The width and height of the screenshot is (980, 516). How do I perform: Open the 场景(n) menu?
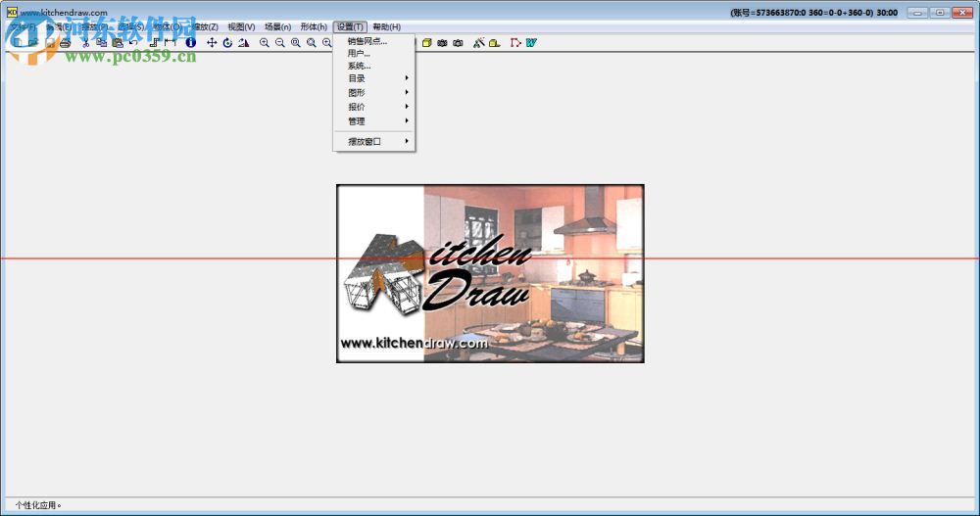tap(277, 26)
